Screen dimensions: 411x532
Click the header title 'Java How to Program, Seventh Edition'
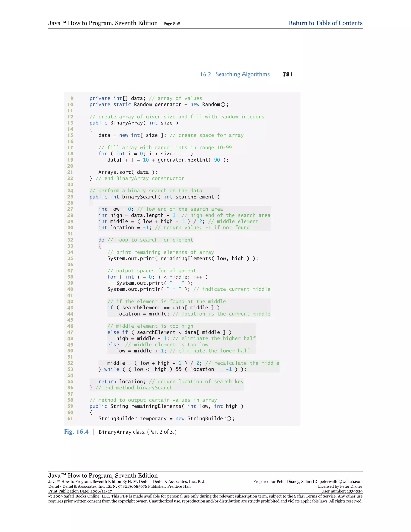pos(103,23)
